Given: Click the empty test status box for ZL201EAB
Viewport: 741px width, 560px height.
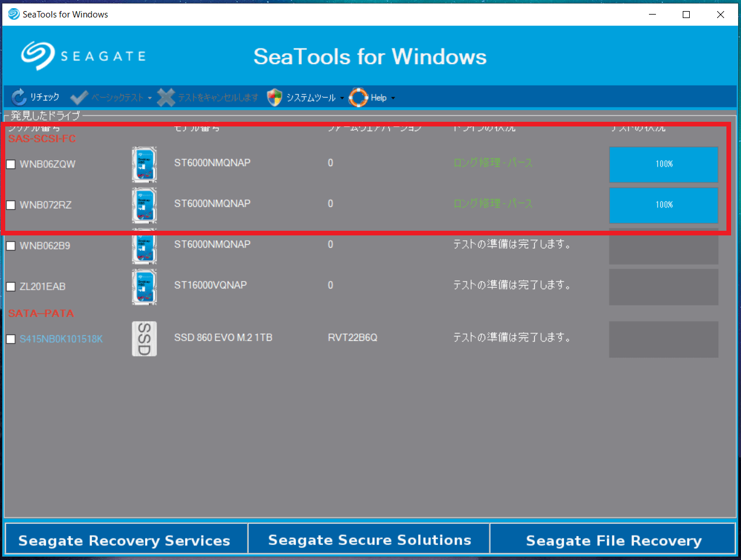Looking at the screenshot, I should click(x=664, y=287).
